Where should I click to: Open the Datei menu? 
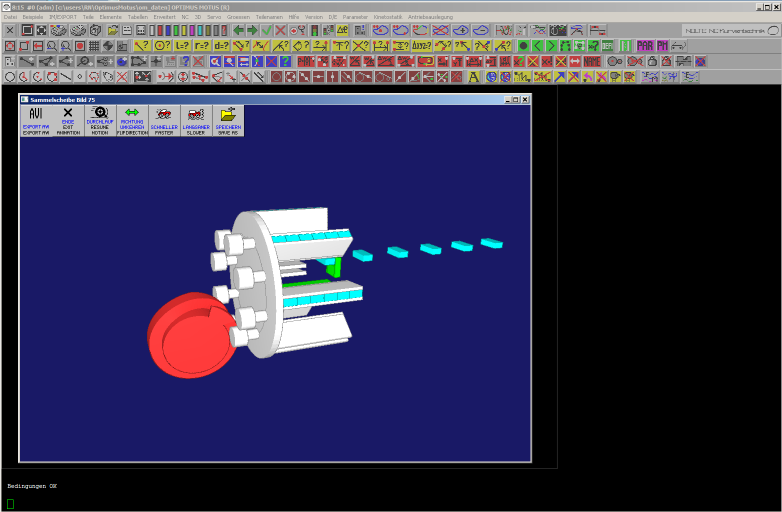pyautogui.click(x=11, y=17)
